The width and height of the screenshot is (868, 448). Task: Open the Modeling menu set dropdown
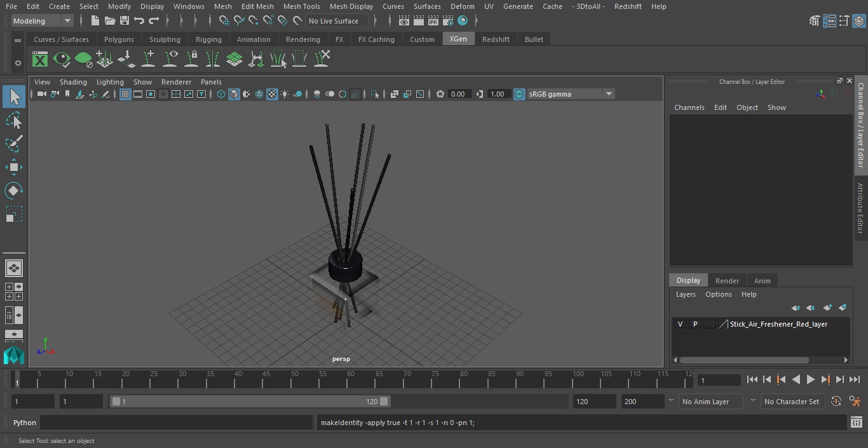click(43, 21)
